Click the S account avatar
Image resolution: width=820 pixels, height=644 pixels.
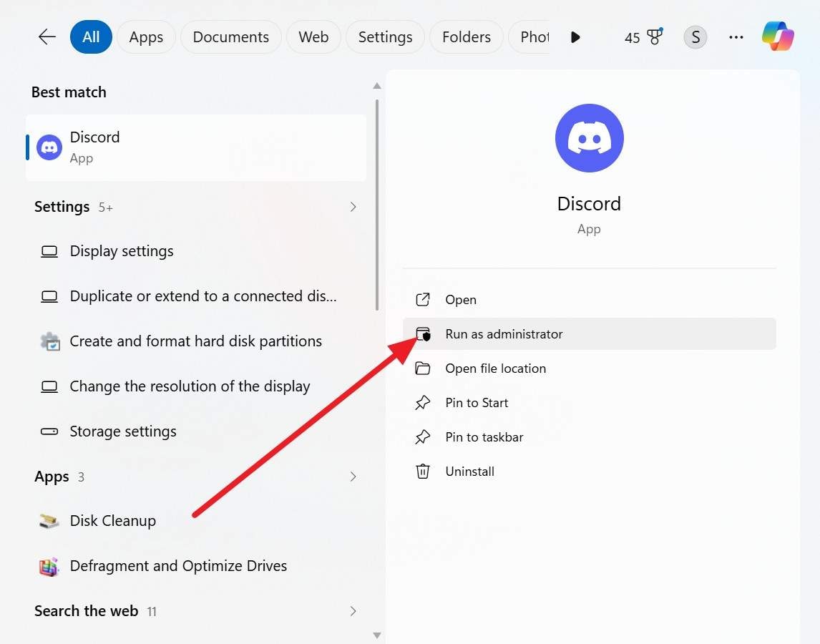(695, 36)
